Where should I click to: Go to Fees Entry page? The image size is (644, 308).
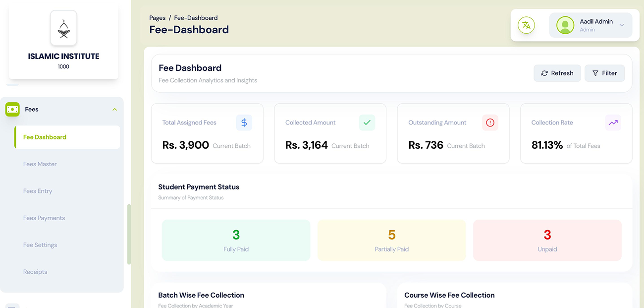[x=38, y=191]
